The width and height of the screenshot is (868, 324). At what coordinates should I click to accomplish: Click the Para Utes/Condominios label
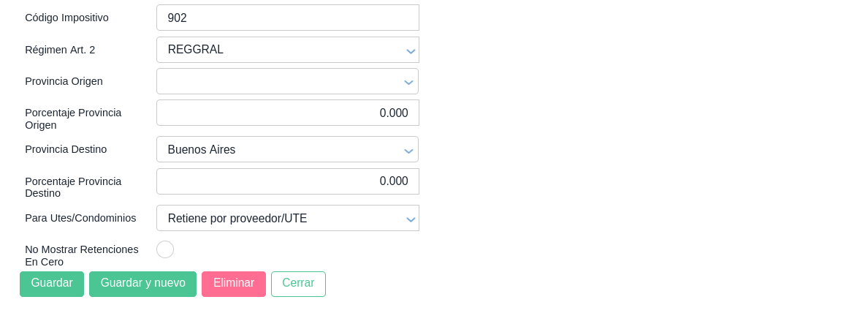[80, 218]
